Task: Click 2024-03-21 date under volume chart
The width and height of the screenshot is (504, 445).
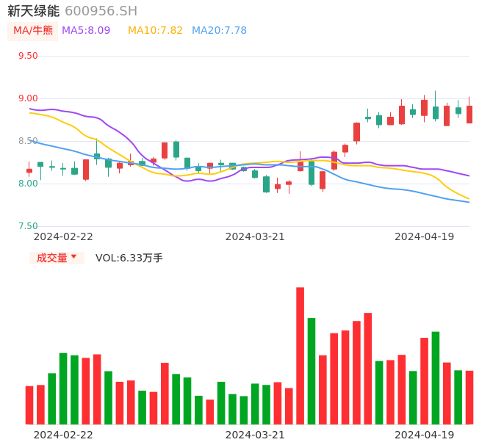Action: pyautogui.click(x=255, y=435)
